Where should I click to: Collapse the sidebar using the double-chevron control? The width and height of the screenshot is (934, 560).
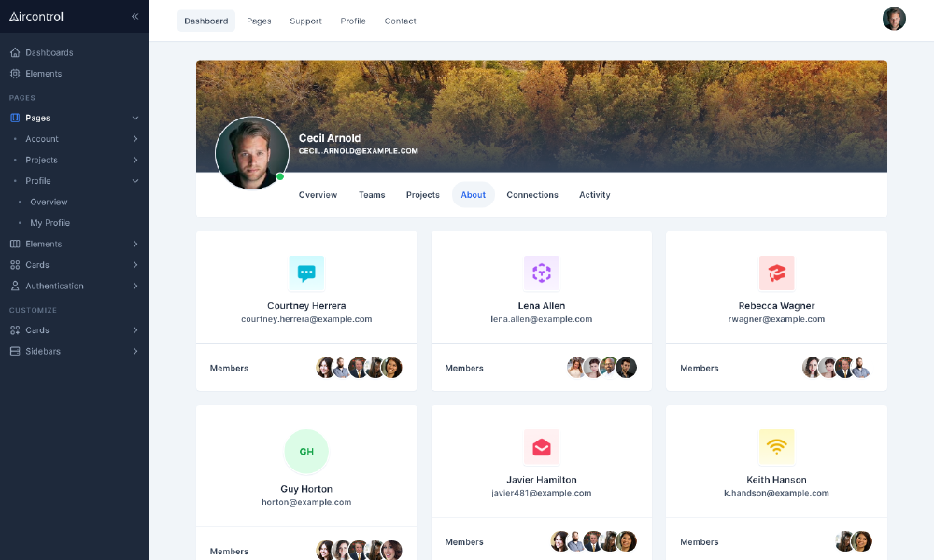pyautogui.click(x=134, y=16)
